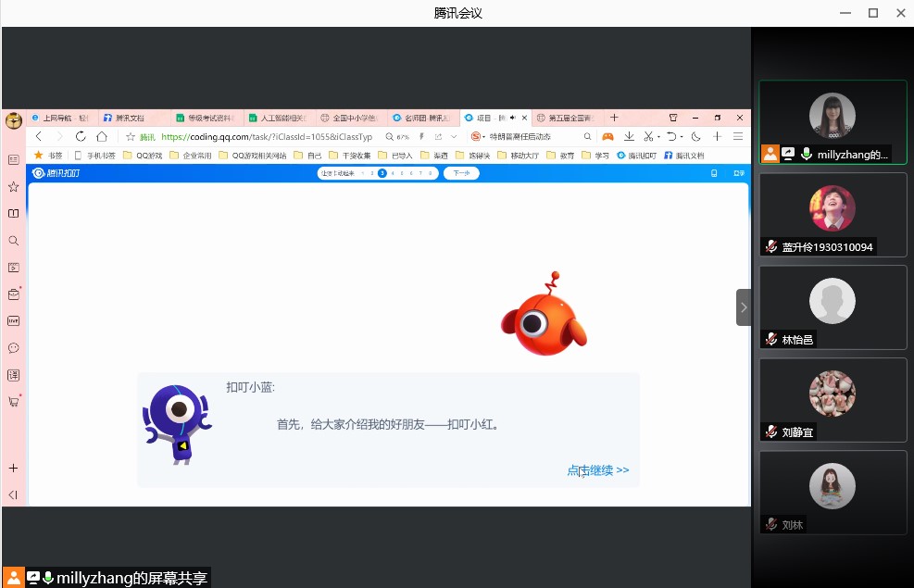The height and width of the screenshot is (588, 914).
Task: Open the sidebar translate icon
Action: pyautogui.click(x=13, y=375)
